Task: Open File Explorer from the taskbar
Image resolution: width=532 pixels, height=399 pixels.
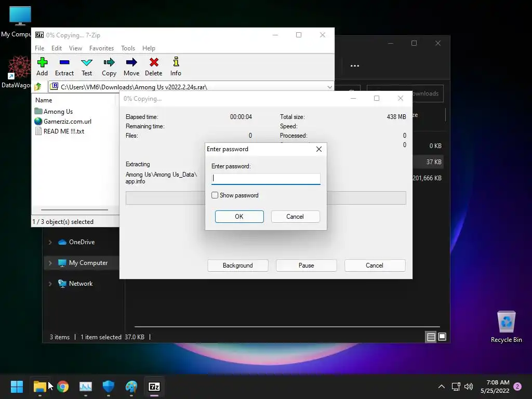Action: pos(39,386)
